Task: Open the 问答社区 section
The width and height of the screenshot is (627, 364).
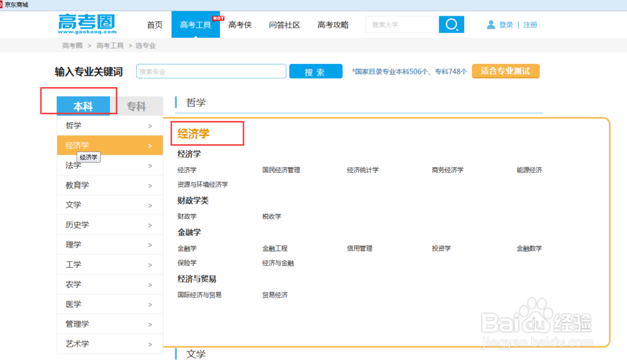Action: pos(285,24)
